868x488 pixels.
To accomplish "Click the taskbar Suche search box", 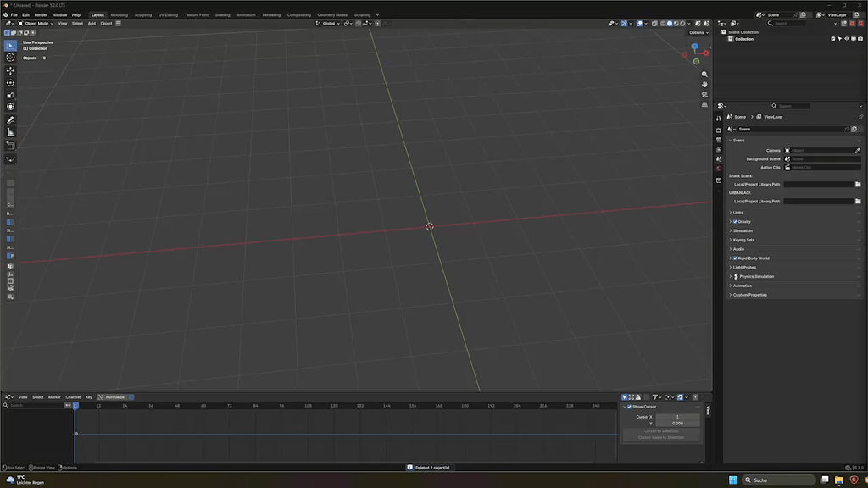I will click(779, 480).
